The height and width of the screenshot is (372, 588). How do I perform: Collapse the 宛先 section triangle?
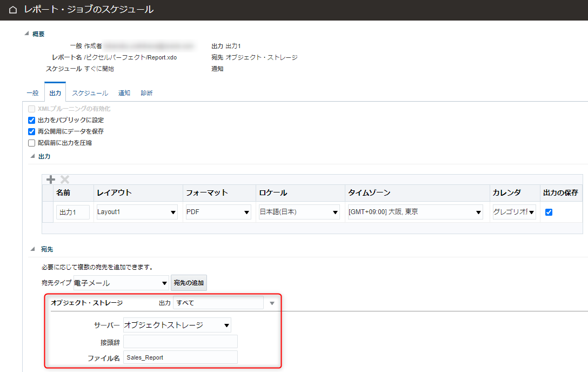(x=32, y=249)
